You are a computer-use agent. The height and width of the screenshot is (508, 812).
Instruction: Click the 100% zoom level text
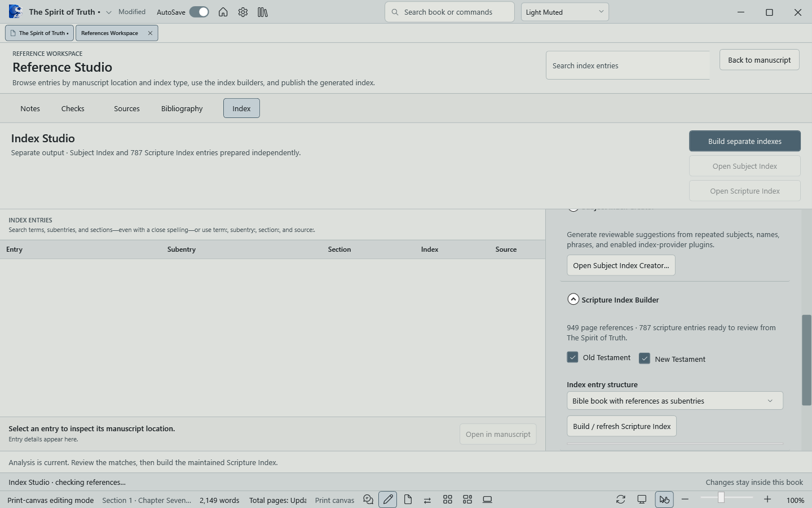click(x=795, y=500)
